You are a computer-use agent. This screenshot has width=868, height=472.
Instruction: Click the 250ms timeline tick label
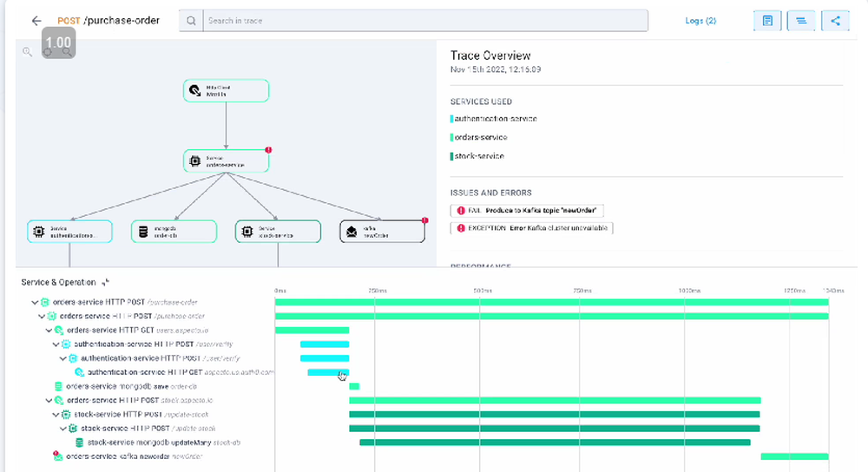coord(378,291)
